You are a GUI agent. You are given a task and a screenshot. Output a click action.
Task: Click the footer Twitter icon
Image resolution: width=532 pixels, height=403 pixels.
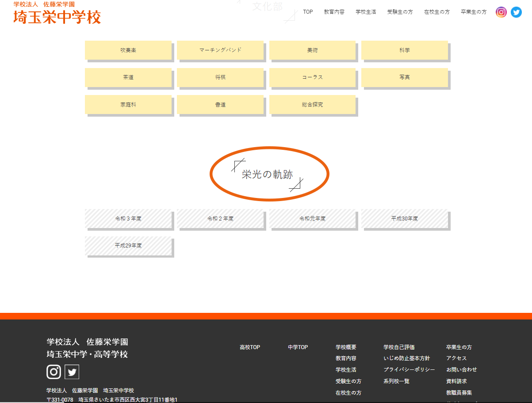point(72,372)
